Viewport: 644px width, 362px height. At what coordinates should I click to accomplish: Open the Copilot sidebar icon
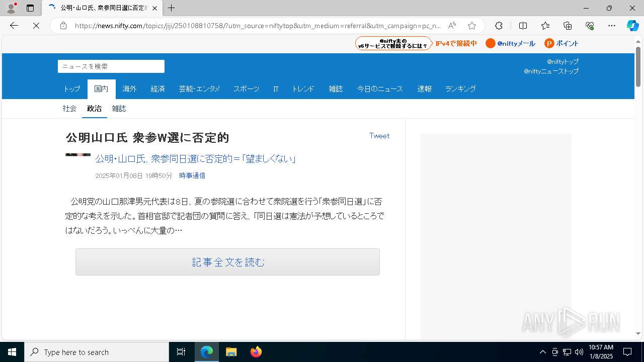pyautogui.click(x=632, y=26)
